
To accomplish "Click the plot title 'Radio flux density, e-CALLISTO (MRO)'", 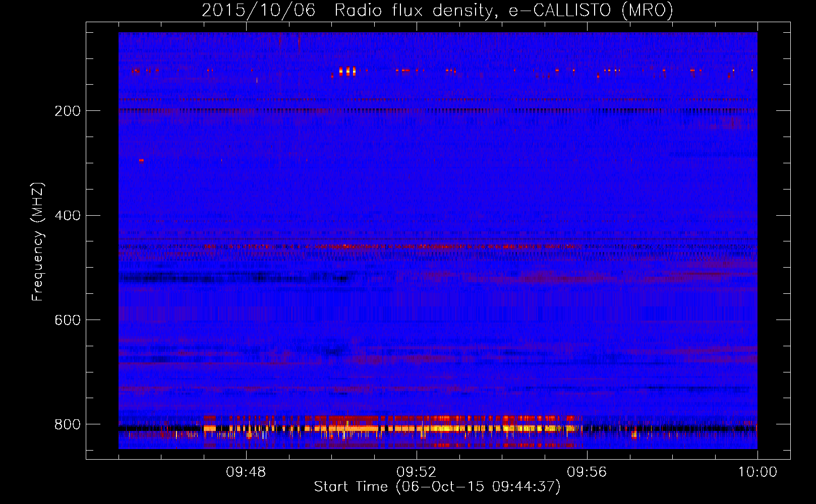I will click(x=503, y=10).
